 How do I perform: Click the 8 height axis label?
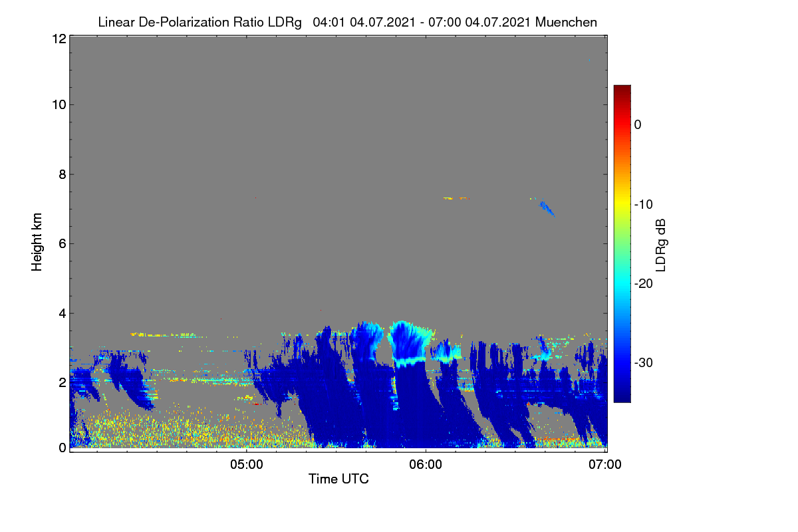tap(62, 174)
